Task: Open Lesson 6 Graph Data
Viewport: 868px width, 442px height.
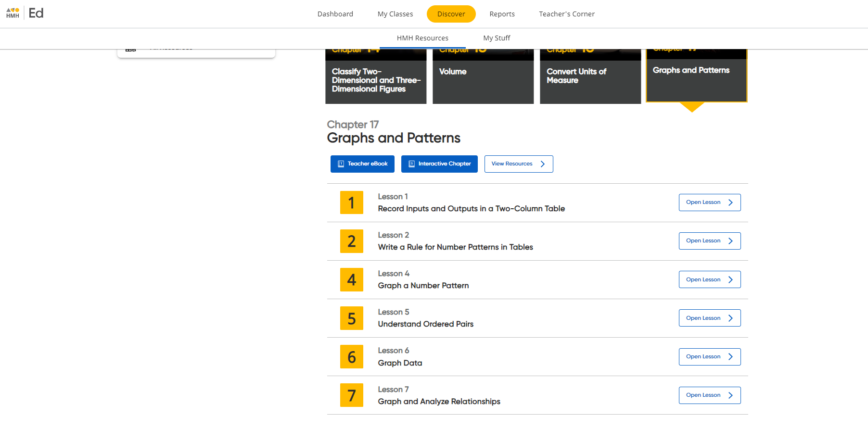Action: pyautogui.click(x=709, y=357)
